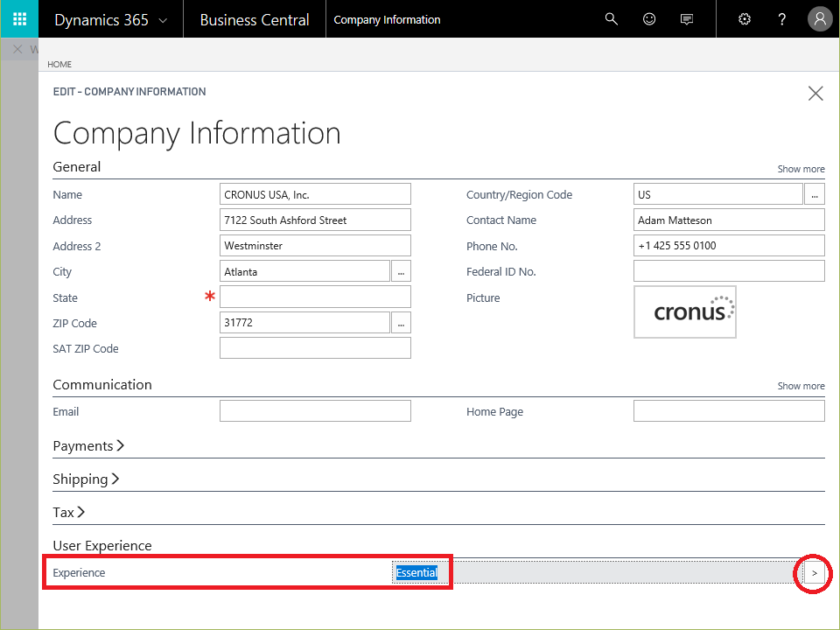
Task: Collapse the Communication section header
Action: 102,385
